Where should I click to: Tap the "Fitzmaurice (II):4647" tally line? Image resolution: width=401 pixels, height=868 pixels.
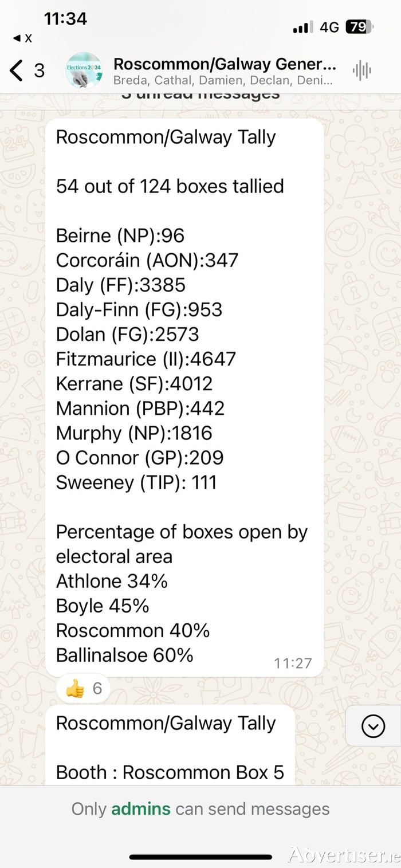(146, 359)
